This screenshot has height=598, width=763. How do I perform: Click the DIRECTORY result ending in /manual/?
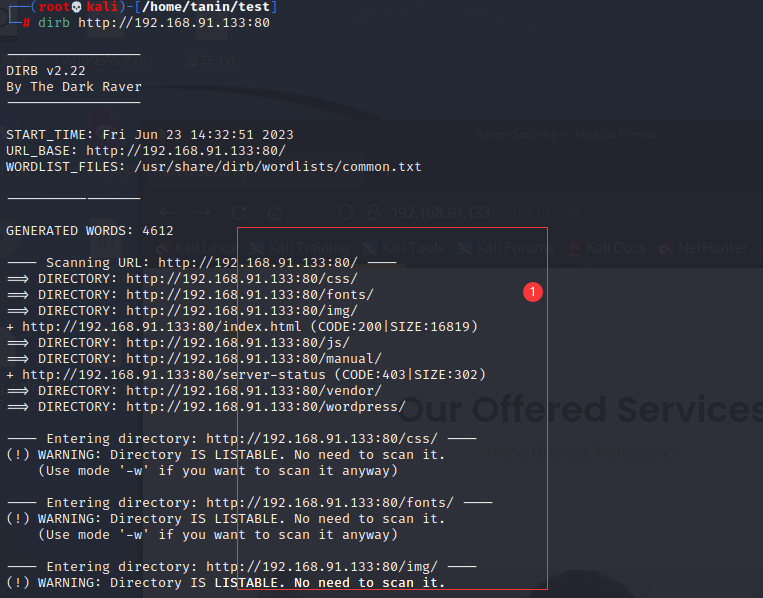(x=195, y=359)
